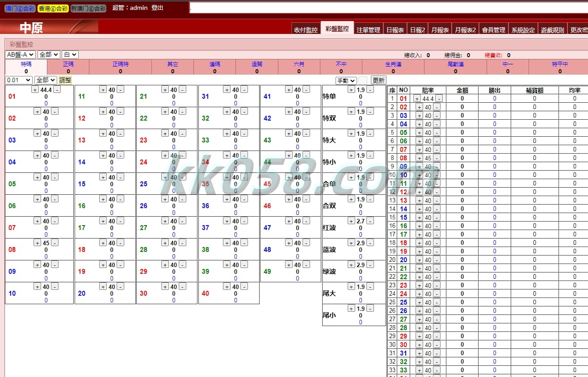
Task: Click the 更新 button
Action: tap(378, 80)
